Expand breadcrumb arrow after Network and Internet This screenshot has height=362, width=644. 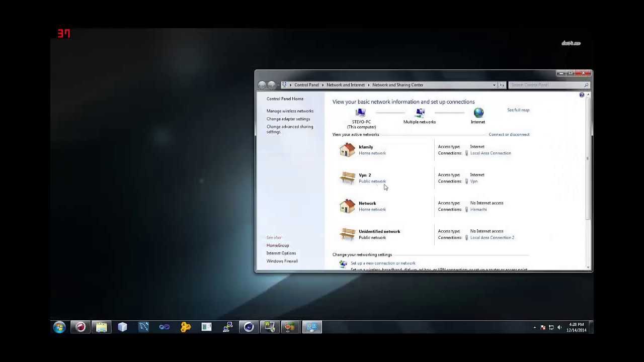[369, 85]
